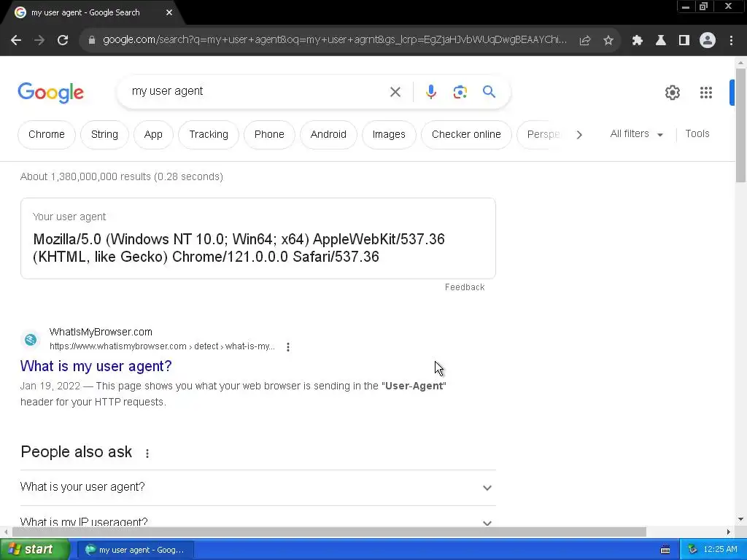Screen dimensions: 747x560
Task: Select Chrome taskbar button
Action: tap(135, 550)
